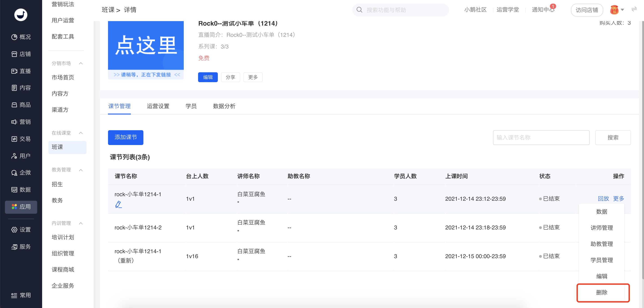Click the blue 添加课节 button

pos(125,137)
